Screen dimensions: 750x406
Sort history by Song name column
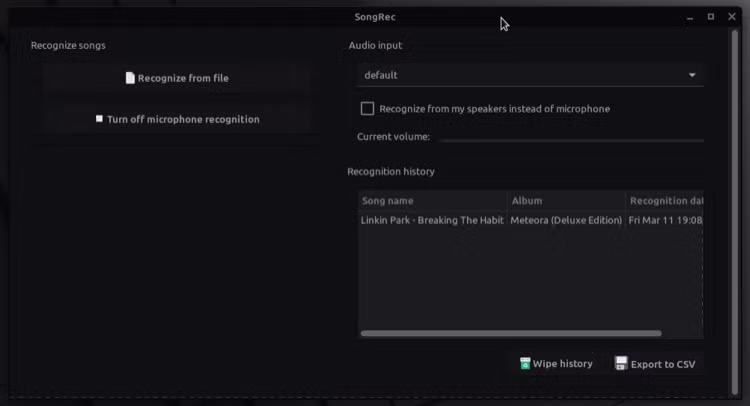432,201
